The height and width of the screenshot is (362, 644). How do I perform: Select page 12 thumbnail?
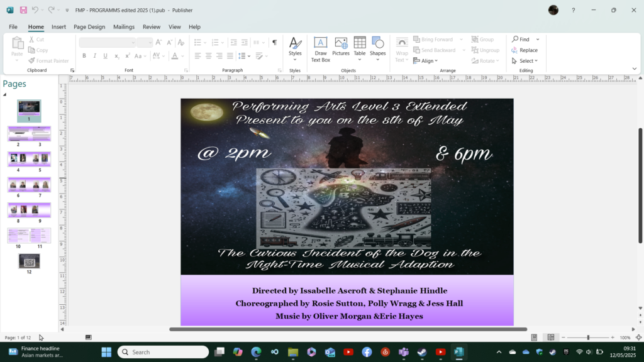click(29, 261)
